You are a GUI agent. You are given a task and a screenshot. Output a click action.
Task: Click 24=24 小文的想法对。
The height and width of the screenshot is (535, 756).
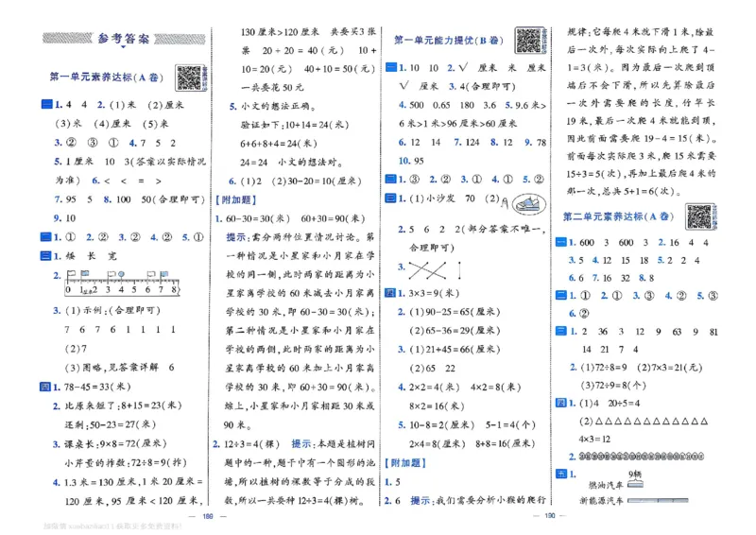292,163
